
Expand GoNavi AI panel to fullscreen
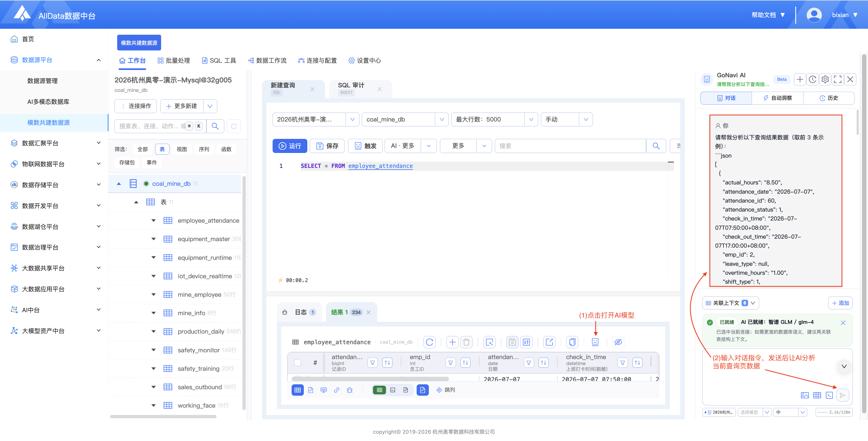[x=838, y=79]
